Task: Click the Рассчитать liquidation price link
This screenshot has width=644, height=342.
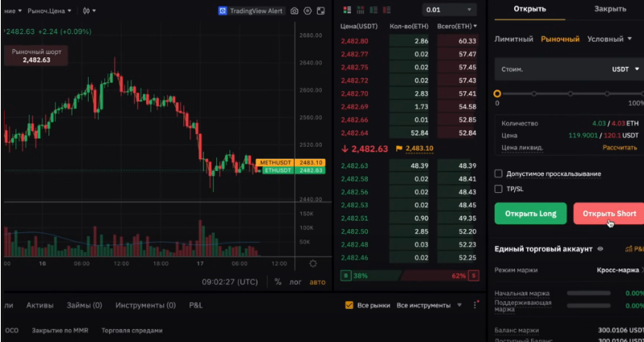Action: (620, 148)
